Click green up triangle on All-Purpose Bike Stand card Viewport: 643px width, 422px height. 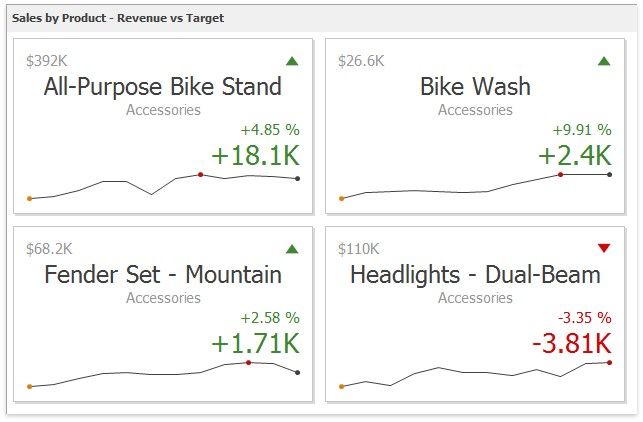click(x=292, y=61)
